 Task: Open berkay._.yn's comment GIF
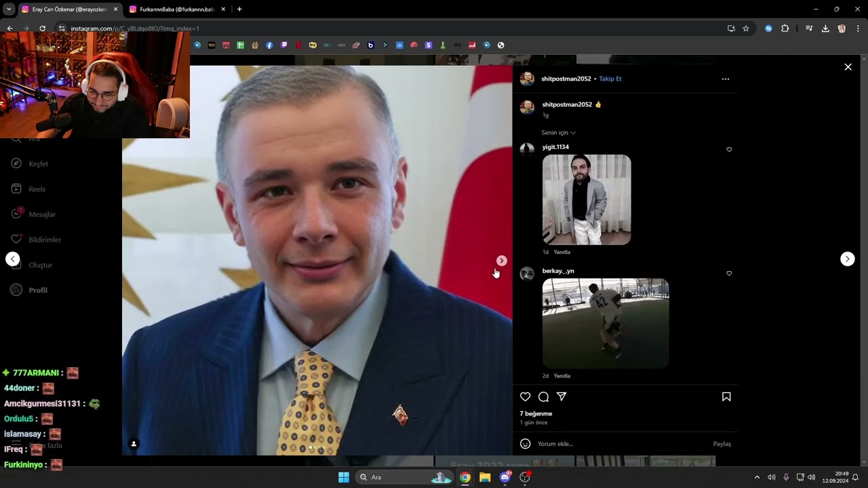click(x=606, y=323)
